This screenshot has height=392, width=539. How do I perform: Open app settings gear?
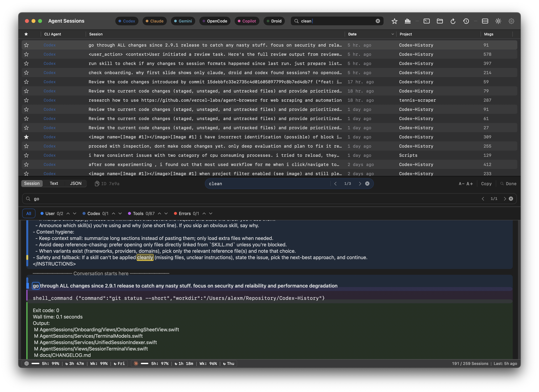pos(511,21)
